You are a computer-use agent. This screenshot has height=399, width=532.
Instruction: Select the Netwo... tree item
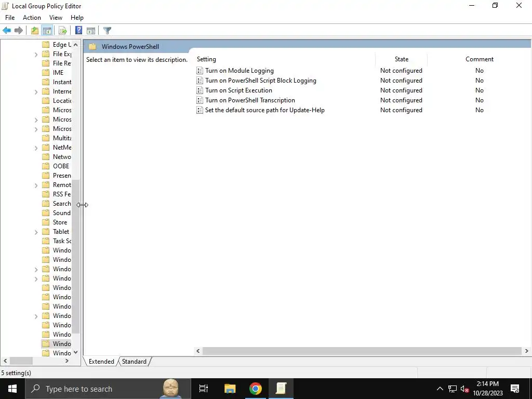[57, 157]
